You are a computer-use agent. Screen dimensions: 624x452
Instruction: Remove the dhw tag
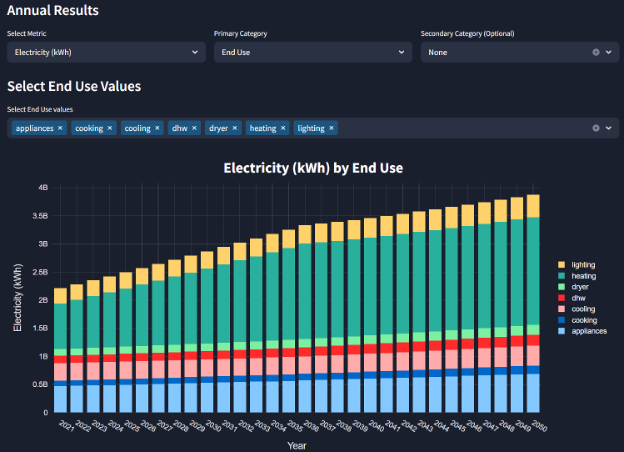click(193, 128)
